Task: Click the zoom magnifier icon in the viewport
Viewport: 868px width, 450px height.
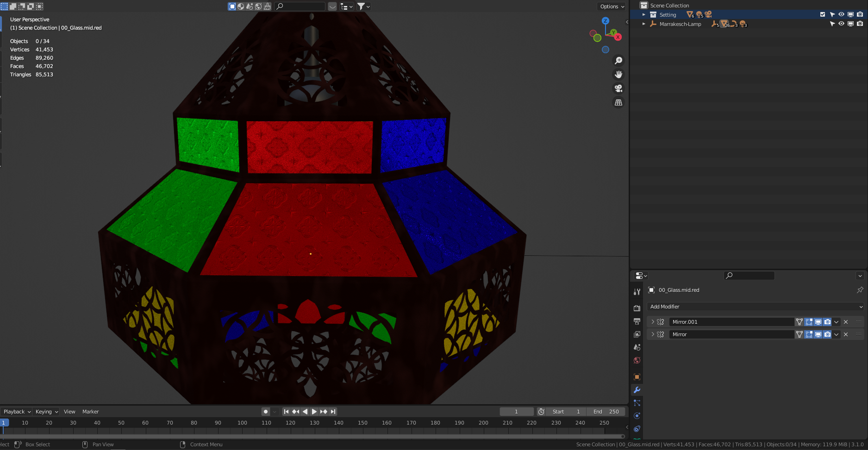Action: click(x=618, y=61)
